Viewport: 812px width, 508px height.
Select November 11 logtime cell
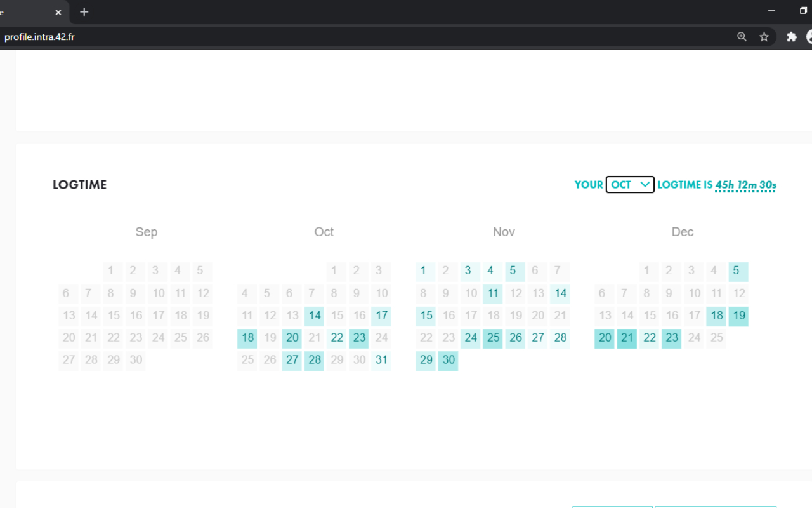[493, 293]
